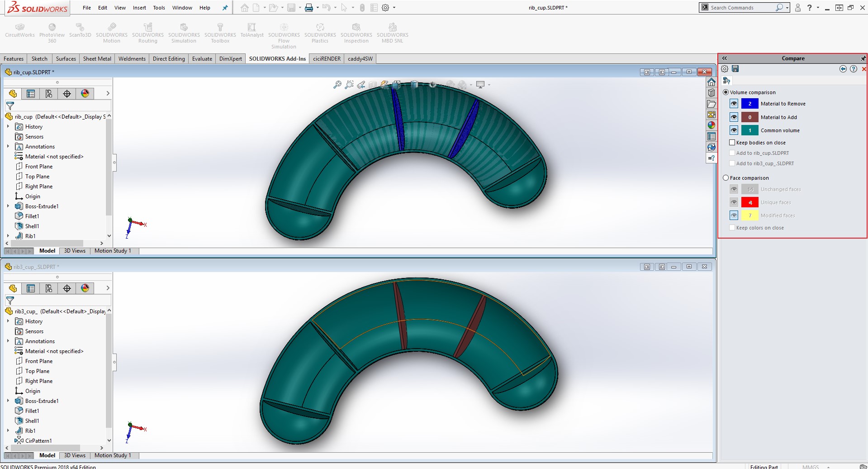868x469 pixels.
Task: Switch to the Sheet Metal tab
Action: point(97,59)
